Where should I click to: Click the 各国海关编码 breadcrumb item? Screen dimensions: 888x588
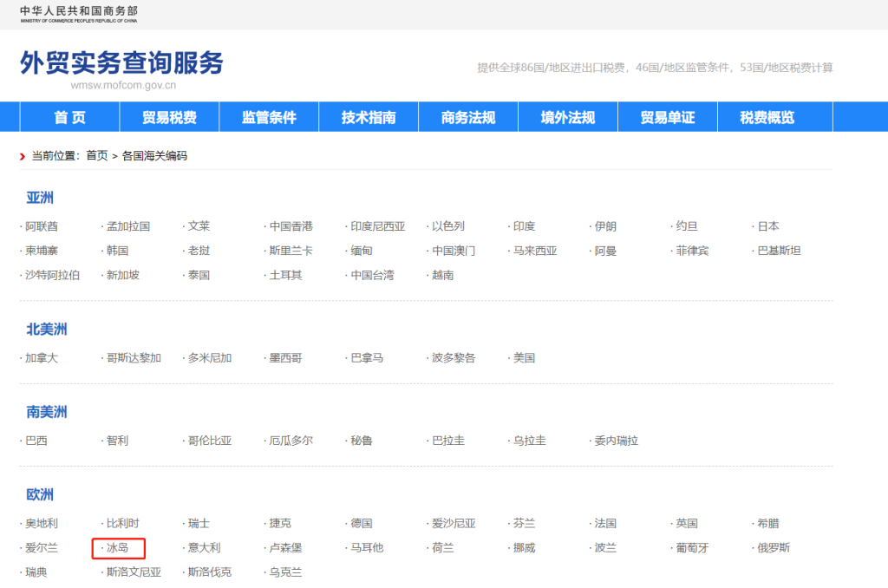pyautogui.click(x=154, y=156)
